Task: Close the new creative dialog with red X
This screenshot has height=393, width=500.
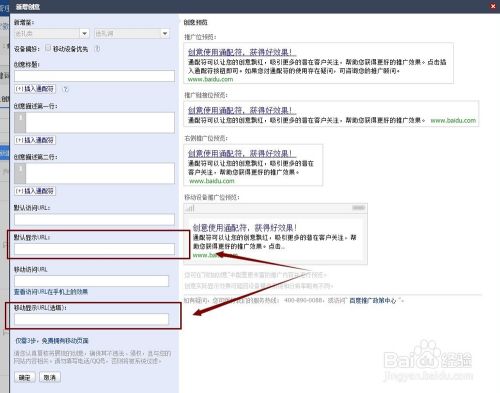Action: [493, 6]
